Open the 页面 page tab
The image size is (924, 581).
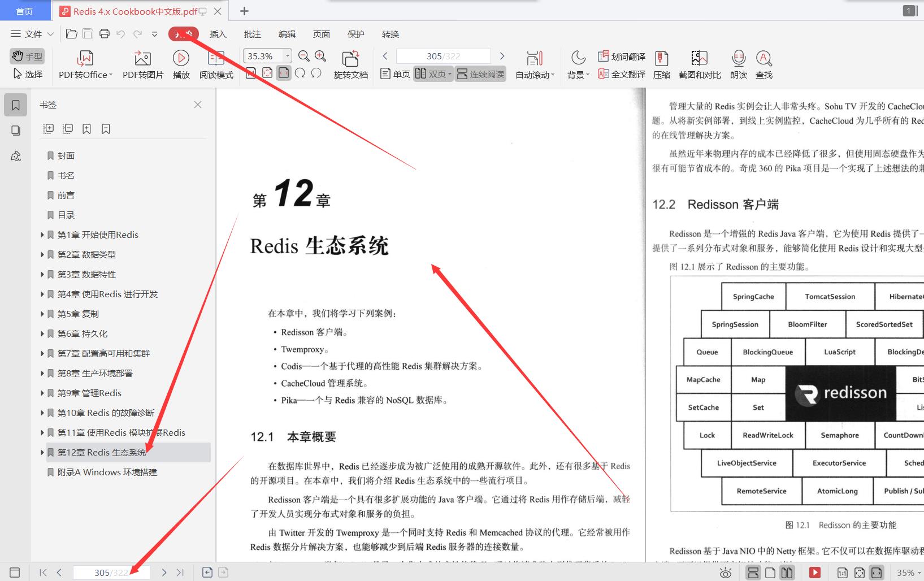click(x=321, y=34)
